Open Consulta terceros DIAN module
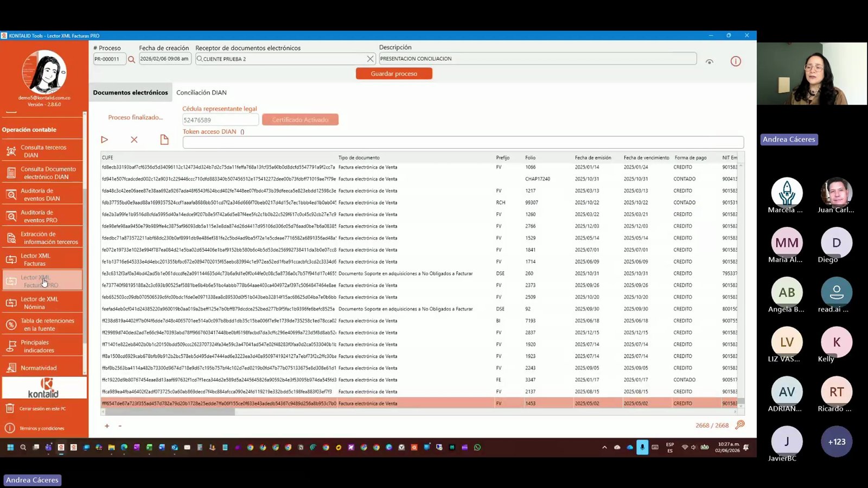This screenshot has height=488, width=868. pos(42,151)
